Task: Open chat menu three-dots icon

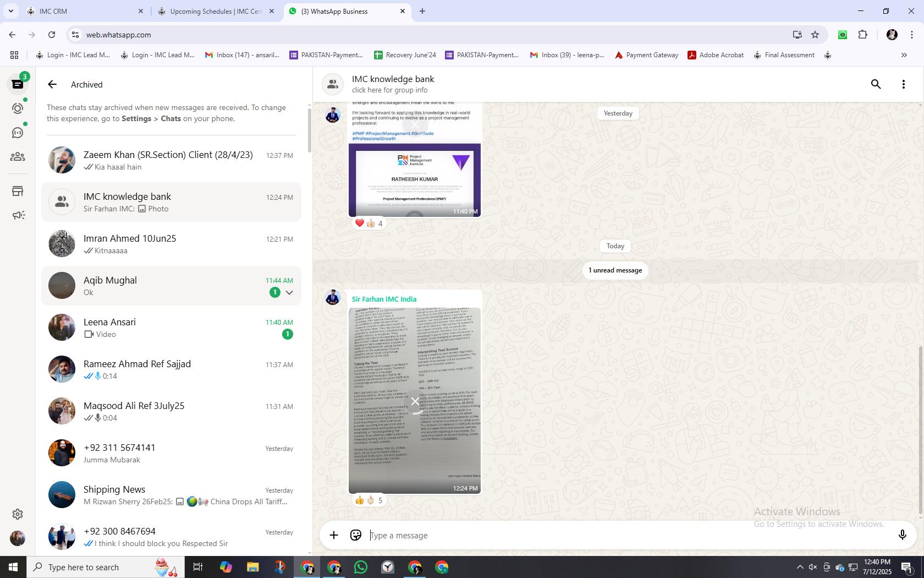Action: click(x=904, y=84)
